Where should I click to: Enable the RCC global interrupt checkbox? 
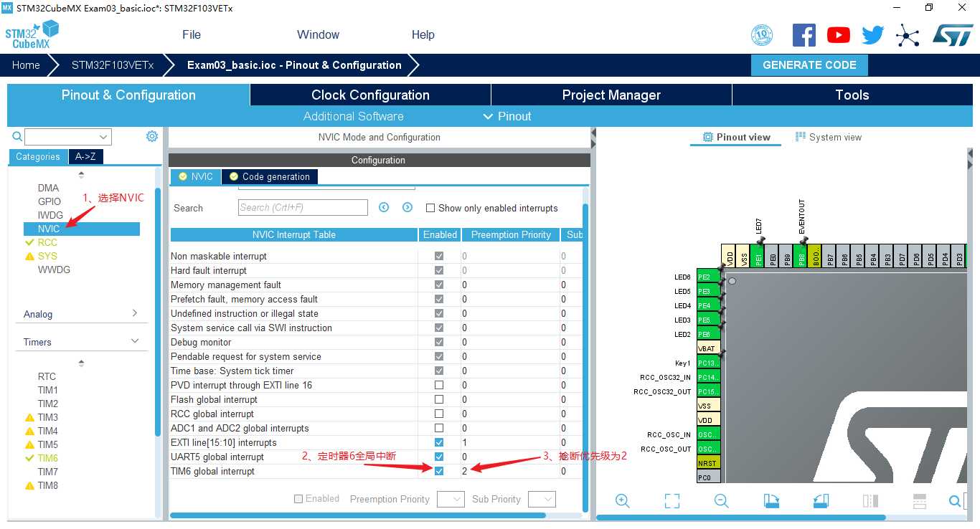coord(439,414)
